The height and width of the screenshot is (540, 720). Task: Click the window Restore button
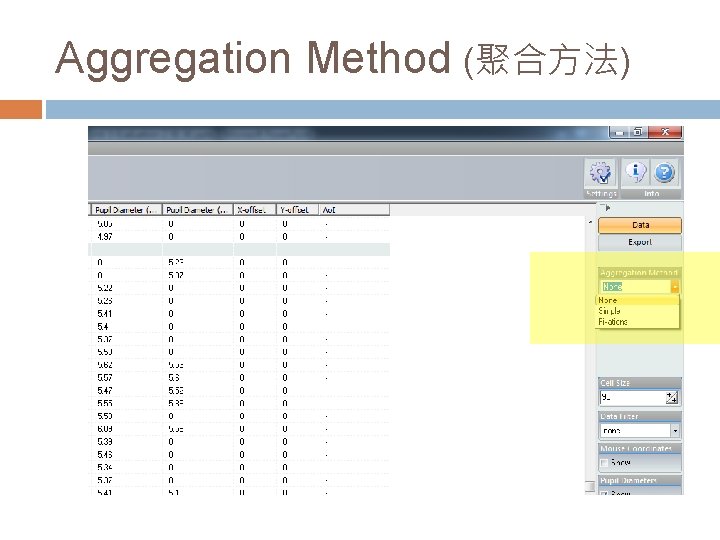click(637, 132)
